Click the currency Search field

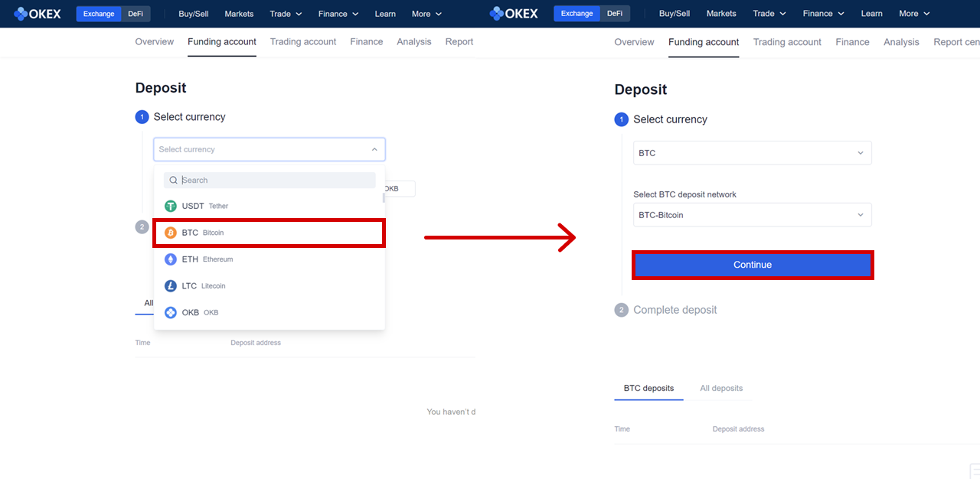(x=269, y=181)
